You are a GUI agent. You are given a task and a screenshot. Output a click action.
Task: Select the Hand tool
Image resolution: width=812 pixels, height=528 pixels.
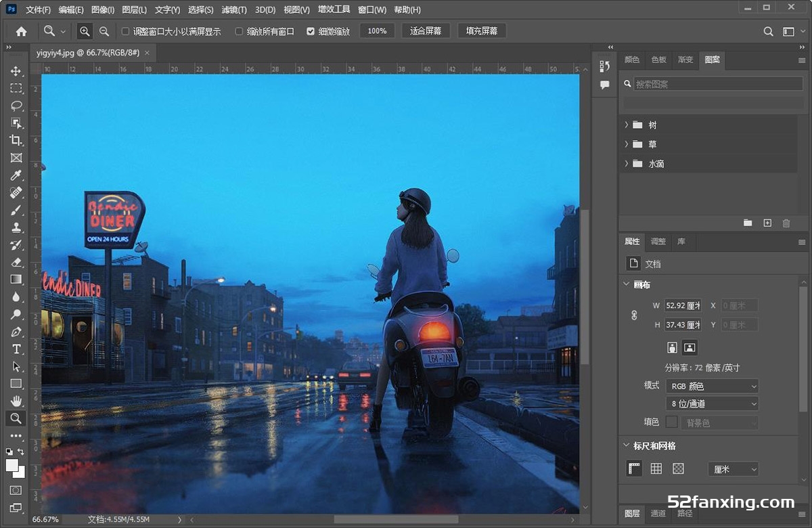[16, 400]
